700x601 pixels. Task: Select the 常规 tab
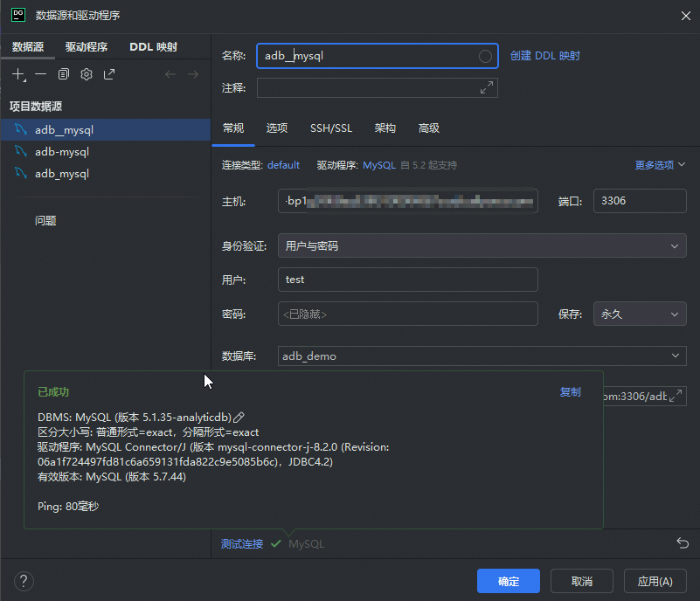click(x=233, y=128)
